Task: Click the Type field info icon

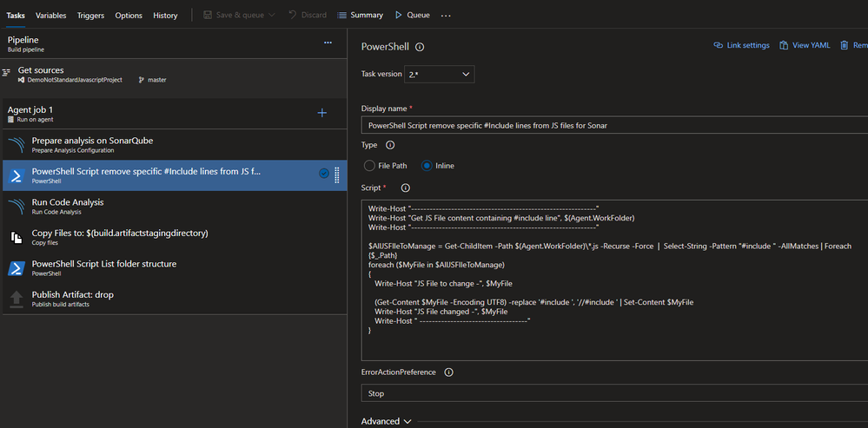Action: (x=390, y=145)
